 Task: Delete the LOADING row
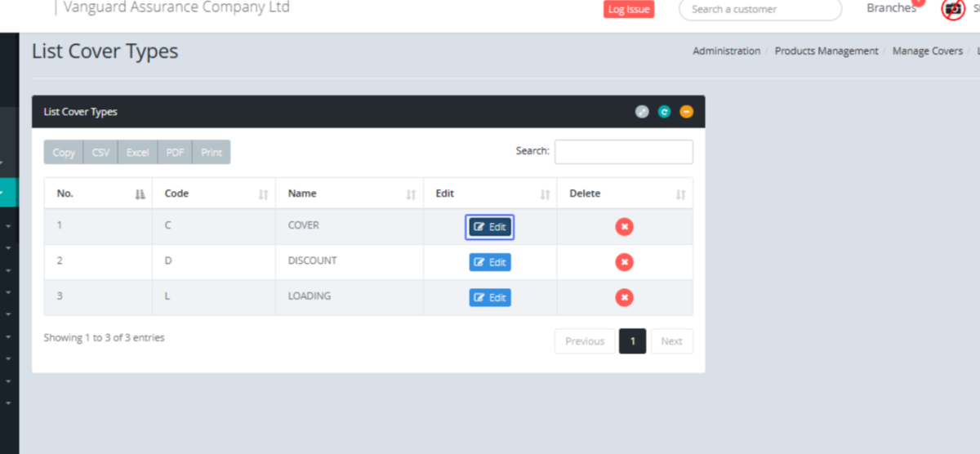pos(624,297)
